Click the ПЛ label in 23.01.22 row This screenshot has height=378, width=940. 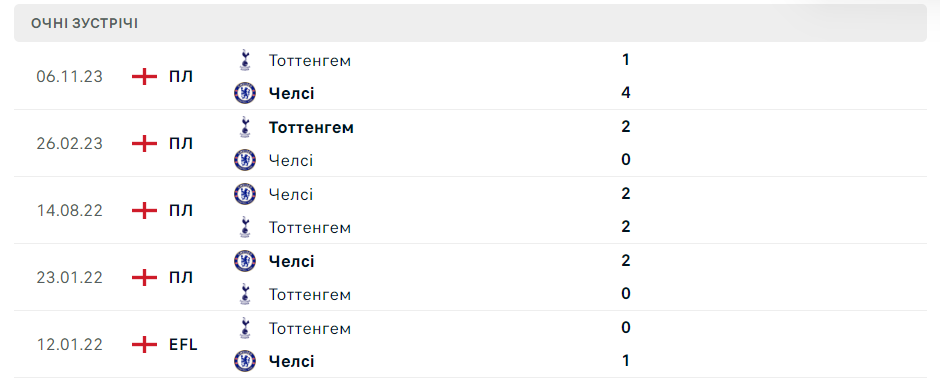[181, 278]
